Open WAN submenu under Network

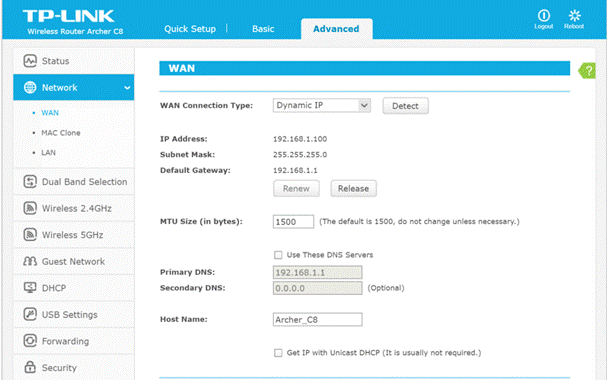click(x=50, y=113)
